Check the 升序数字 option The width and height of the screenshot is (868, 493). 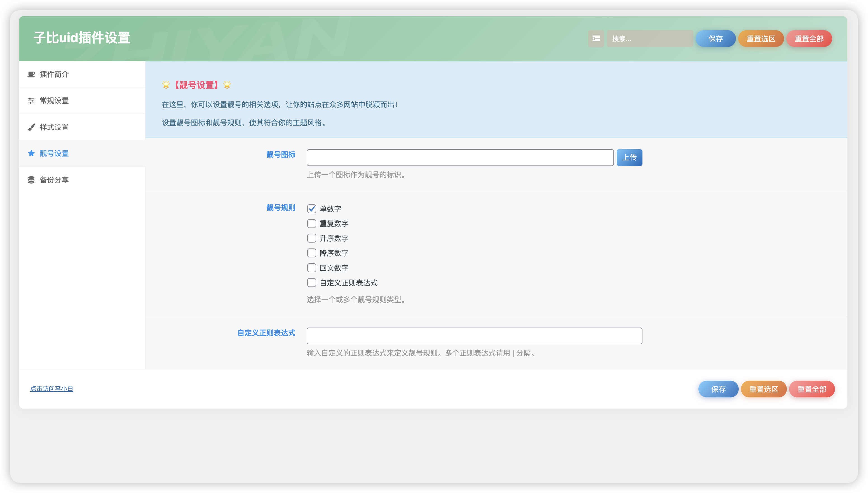tap(311, 238)
